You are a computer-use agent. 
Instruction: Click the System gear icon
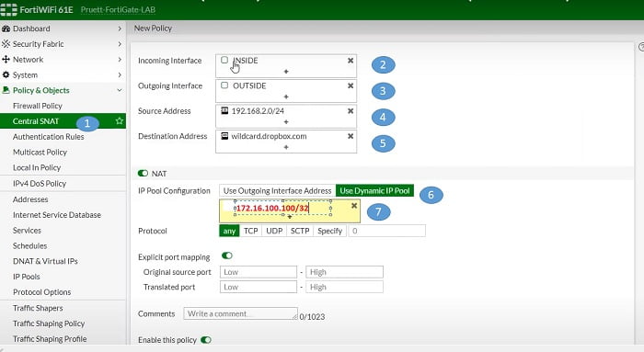coord(6,75)
